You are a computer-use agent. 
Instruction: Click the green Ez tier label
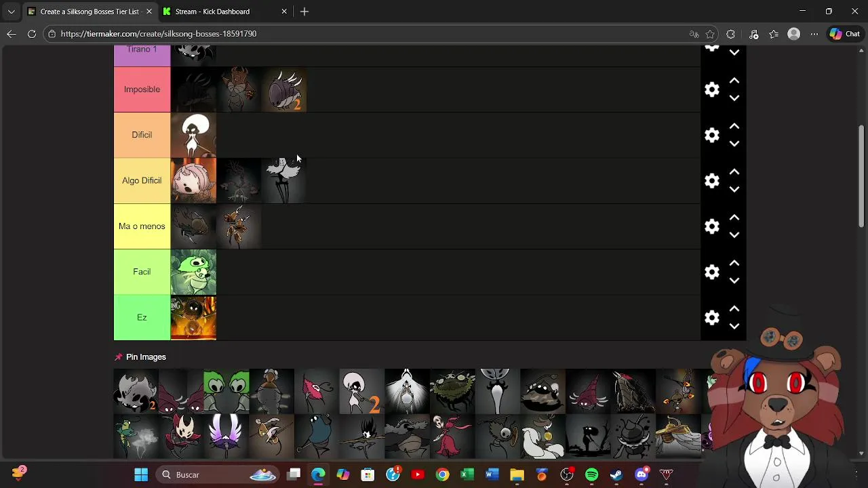[x=142, y=317]
